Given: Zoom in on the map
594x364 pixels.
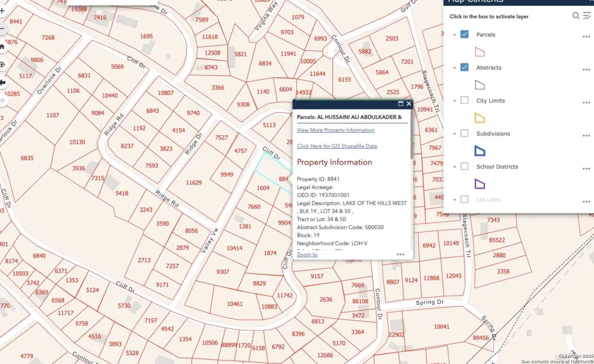Looking at the screenshot, I should 2,11.
